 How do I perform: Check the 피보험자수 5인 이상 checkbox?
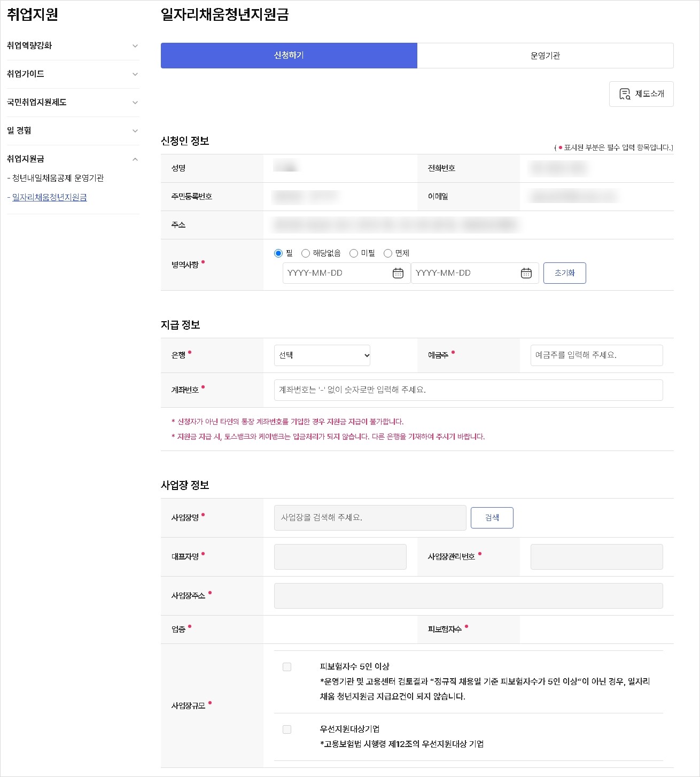coord(288,666)
